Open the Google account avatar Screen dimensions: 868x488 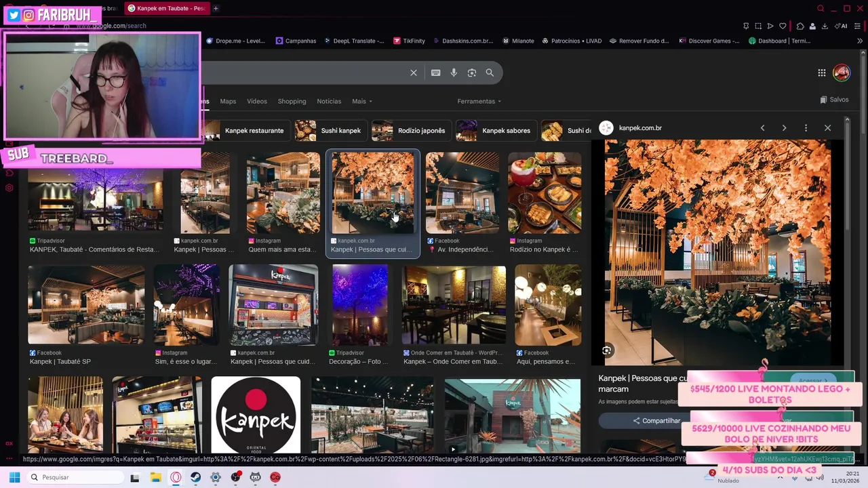click(x=842, y=73)
